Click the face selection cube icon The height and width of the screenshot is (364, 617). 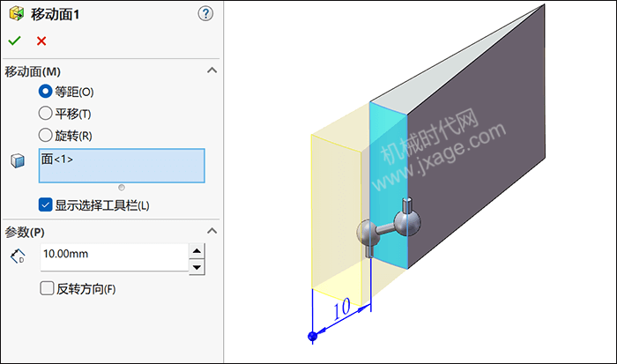point(18,160)
